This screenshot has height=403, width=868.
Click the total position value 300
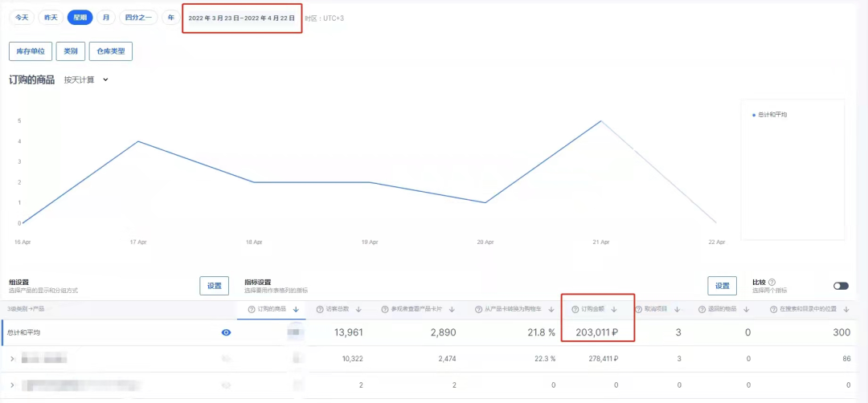pos(841,332)
